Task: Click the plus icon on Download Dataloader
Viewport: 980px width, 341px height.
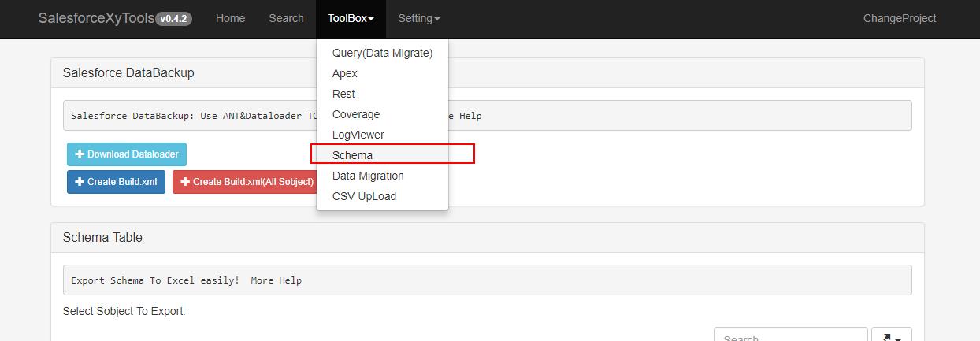Action: click(80, 154)
